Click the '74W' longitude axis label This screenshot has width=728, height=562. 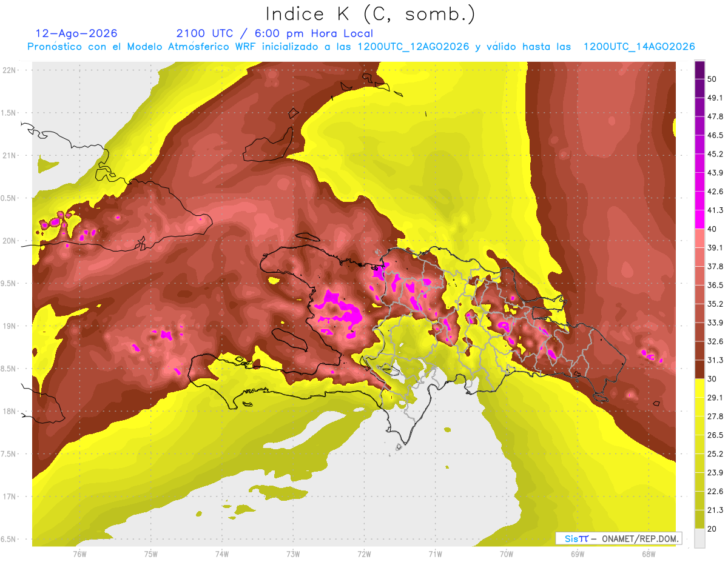[x=222, y=554]
